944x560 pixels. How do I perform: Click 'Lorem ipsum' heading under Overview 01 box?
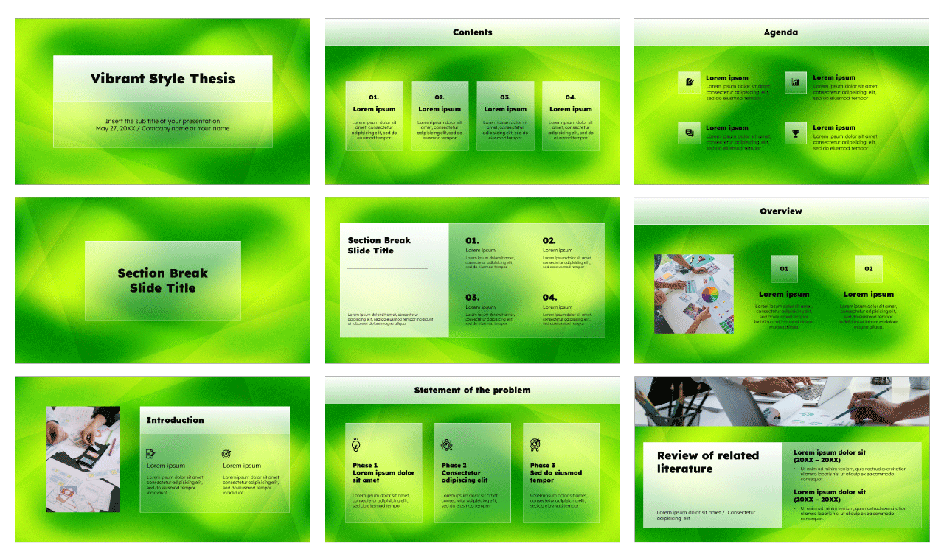[x=784, y=294]
